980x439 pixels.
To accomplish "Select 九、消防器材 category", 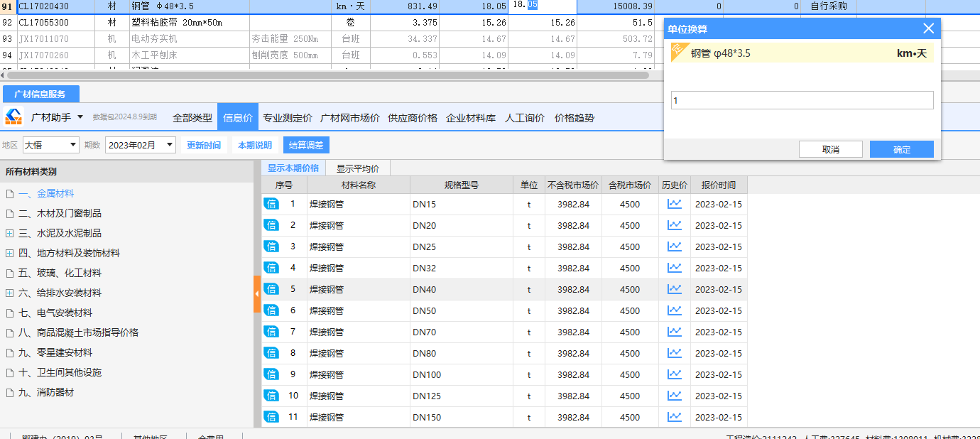I will coord(46,392).
